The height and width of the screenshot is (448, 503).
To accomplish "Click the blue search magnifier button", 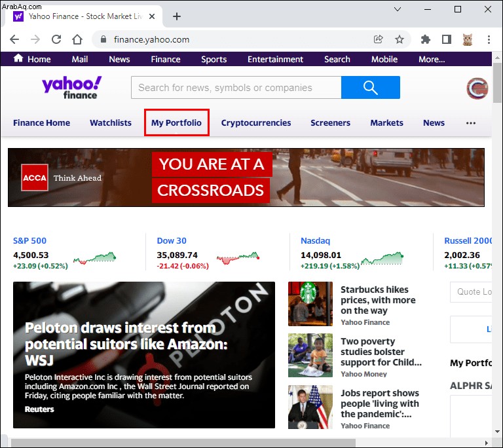I will (371, 87).
